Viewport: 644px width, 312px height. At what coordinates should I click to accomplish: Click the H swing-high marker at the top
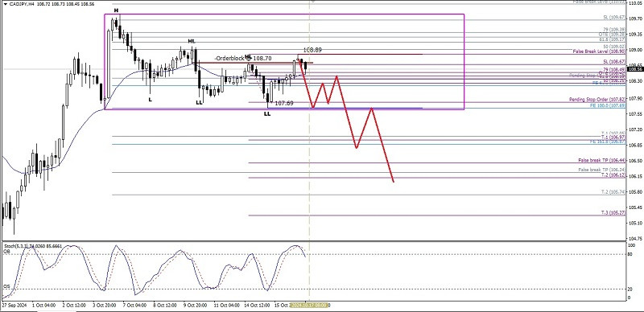pos(116,10)
